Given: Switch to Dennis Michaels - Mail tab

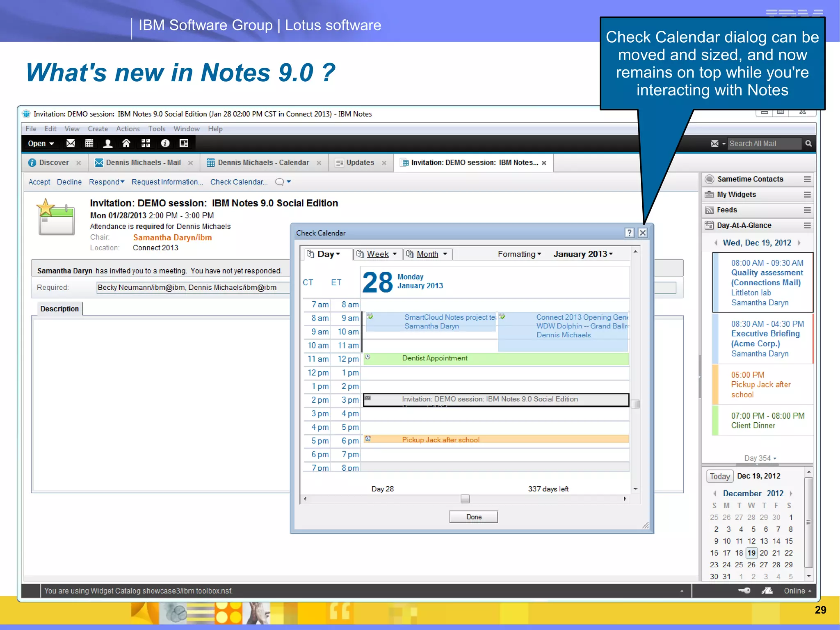Looking at the screenshot, I should tap(144, 163).
